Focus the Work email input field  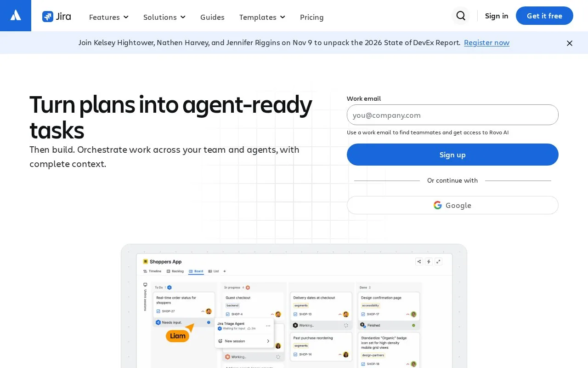coord(452,115)
